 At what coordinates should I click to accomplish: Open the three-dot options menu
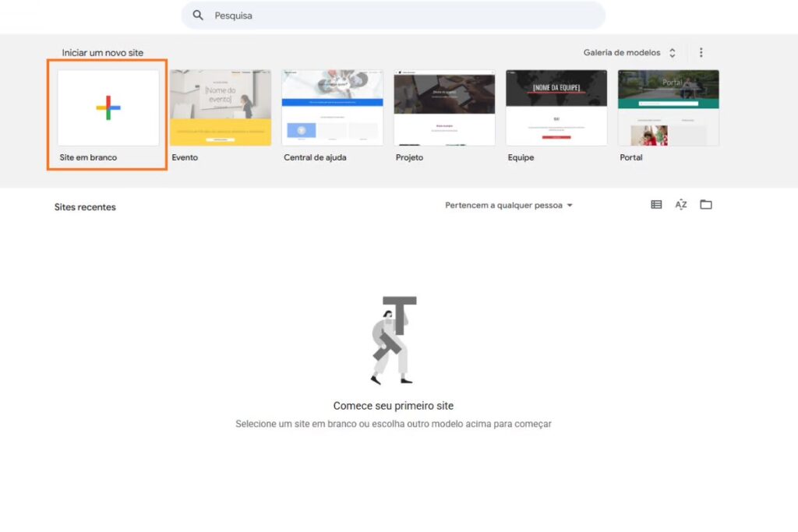click(701, 52)
